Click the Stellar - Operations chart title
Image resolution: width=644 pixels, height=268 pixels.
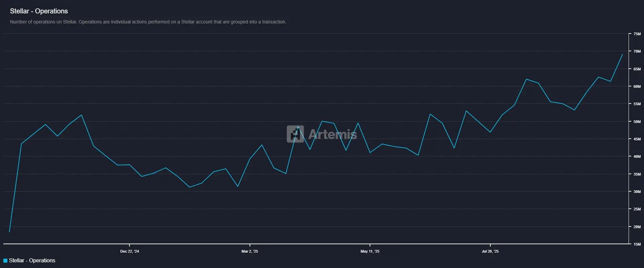[x=39, y=11]
